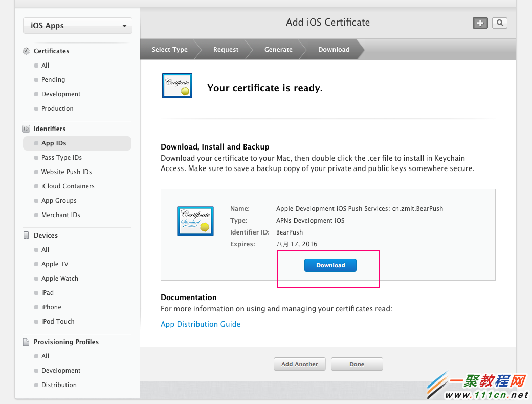Open Pending certificates in the sidebar
This screenshot has height=404, width=532.
(53, 80)
